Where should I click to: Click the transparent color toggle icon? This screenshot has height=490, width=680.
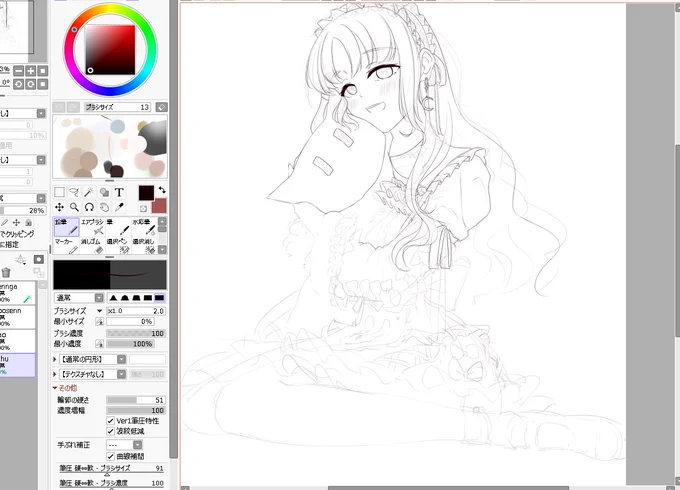144,209
